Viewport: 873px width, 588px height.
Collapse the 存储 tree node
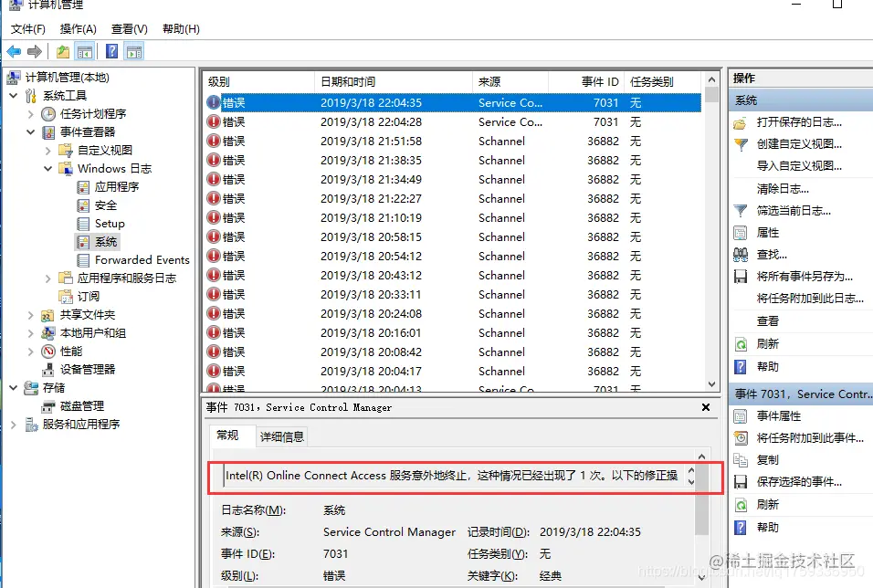tap(14, 388)
